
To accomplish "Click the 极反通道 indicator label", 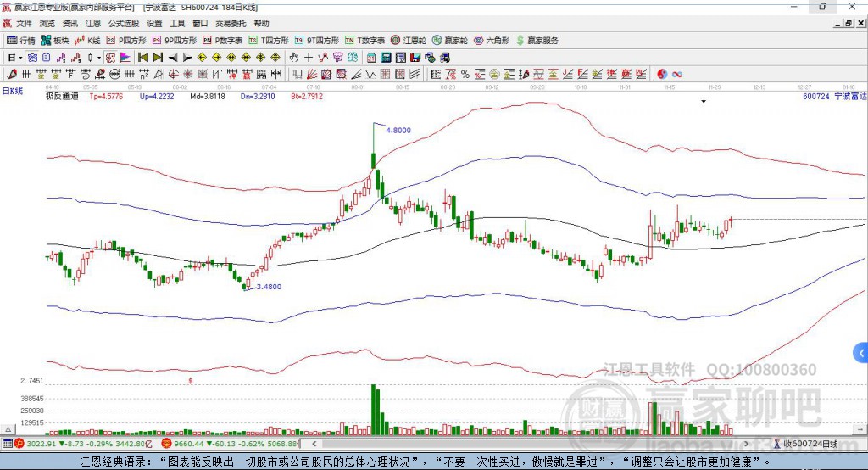I will [x=62, y=96].
